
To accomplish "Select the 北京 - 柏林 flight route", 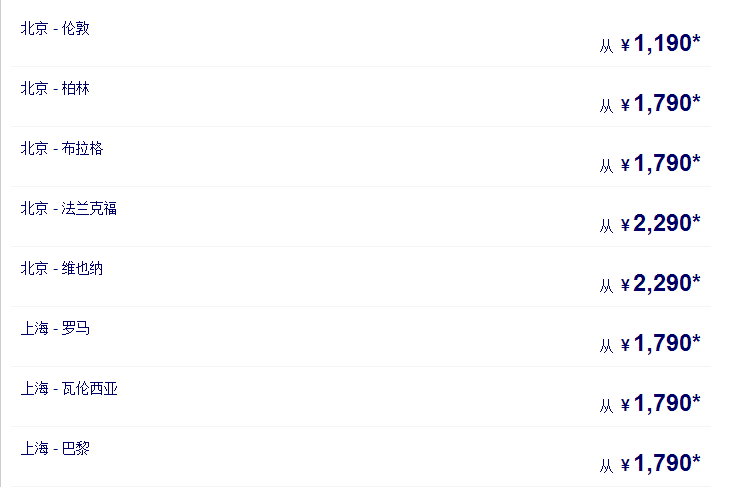I will point(55,88).
